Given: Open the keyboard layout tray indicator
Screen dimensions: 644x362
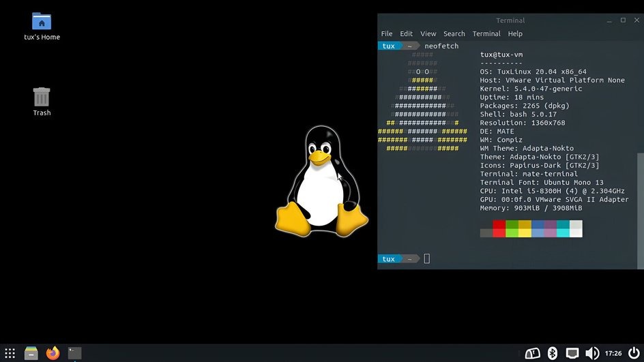Looking at the screenshot, I should [x=532, y=353].
